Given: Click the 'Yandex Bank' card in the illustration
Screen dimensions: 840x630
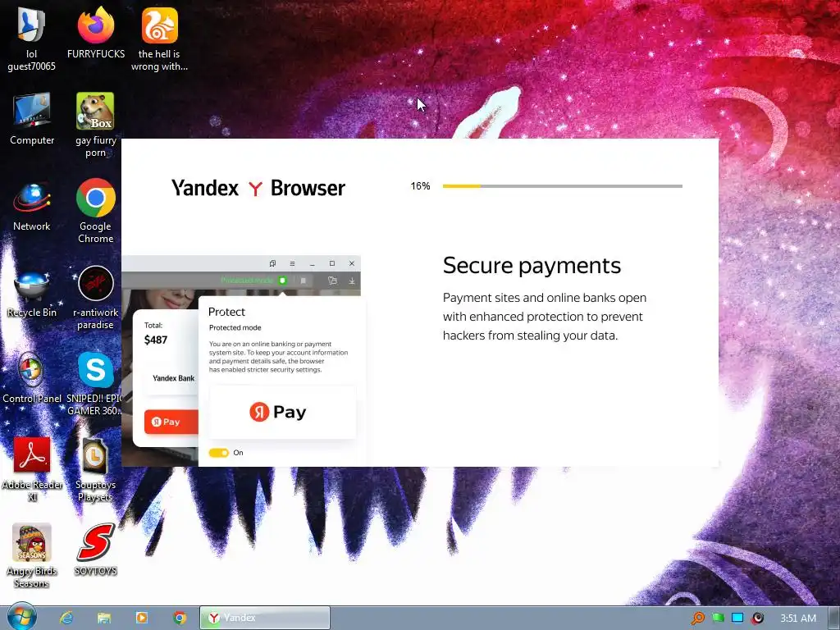Looking at the screenshot, I should [x=172, y=378].
